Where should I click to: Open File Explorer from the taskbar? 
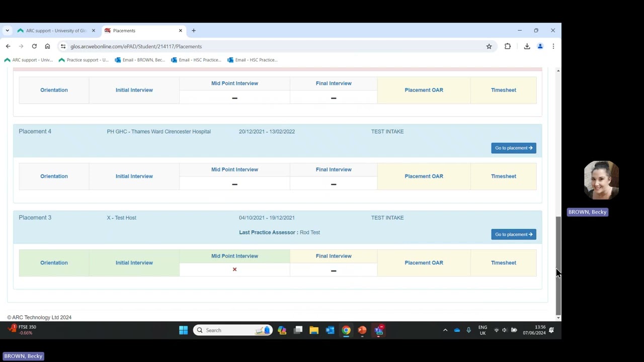click(314, 330)
